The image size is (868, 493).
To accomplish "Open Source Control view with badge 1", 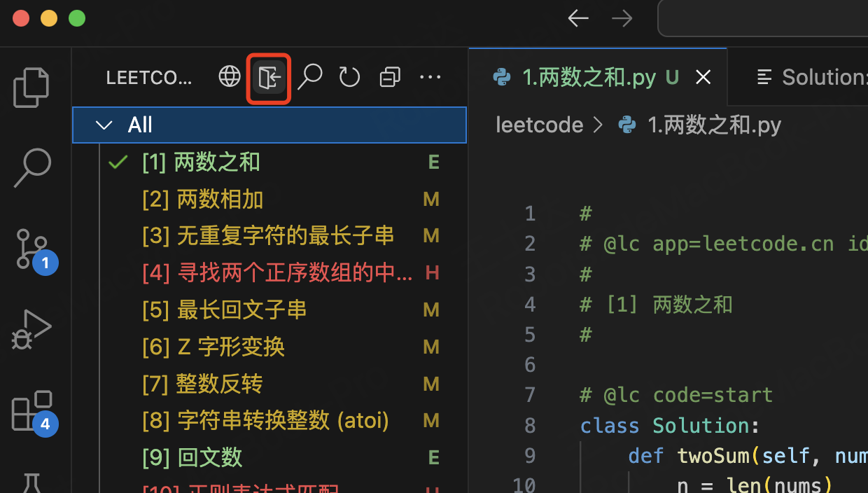I will tap(34, 251).
